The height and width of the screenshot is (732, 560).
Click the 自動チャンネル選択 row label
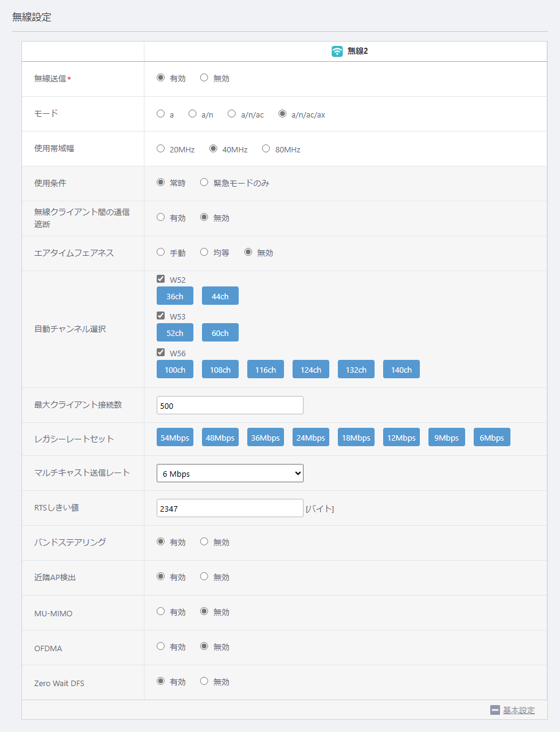coord(70,329)
